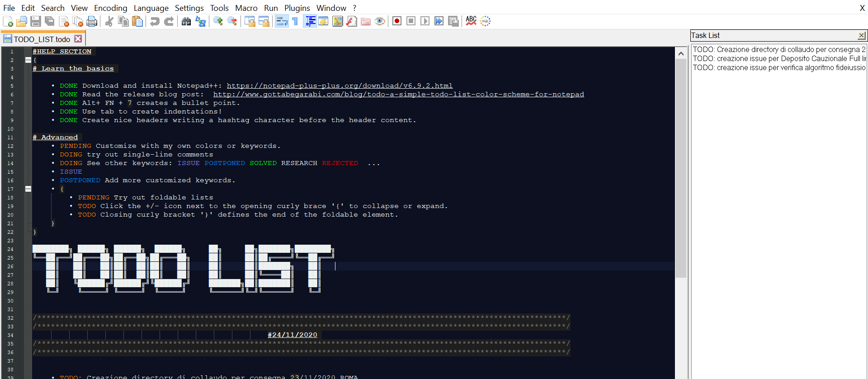Open the Replace dialog icon
The image size is (868, 379).
click(200, 21)
